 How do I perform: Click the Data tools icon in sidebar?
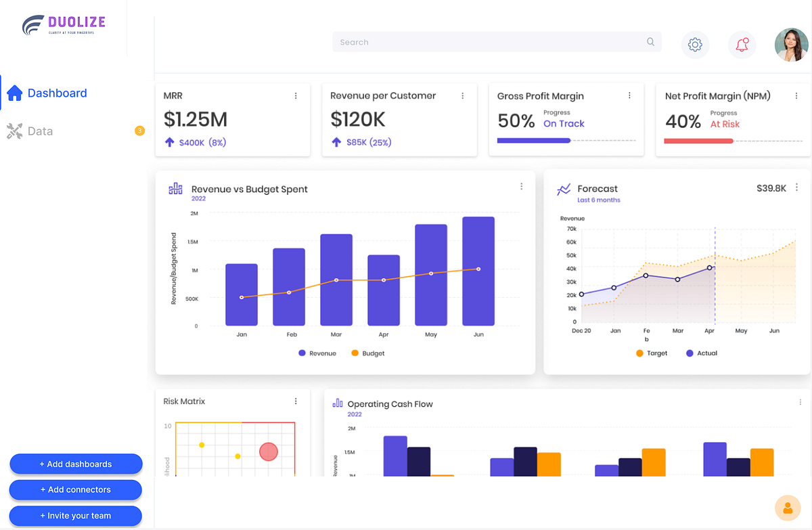click(14, 131)
